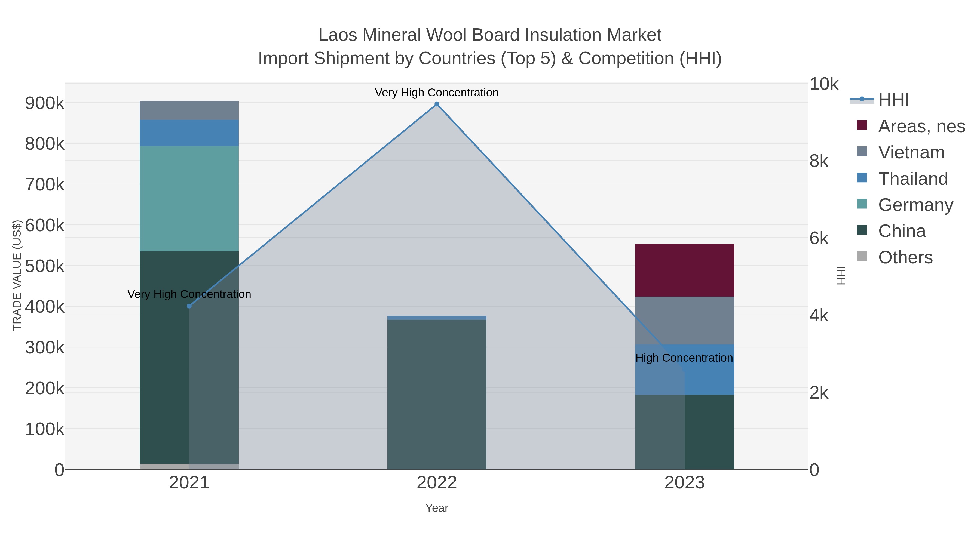Click the Germany teal legend swatch
The height and width of the screenshot is (551, 980).
(862, 204)
